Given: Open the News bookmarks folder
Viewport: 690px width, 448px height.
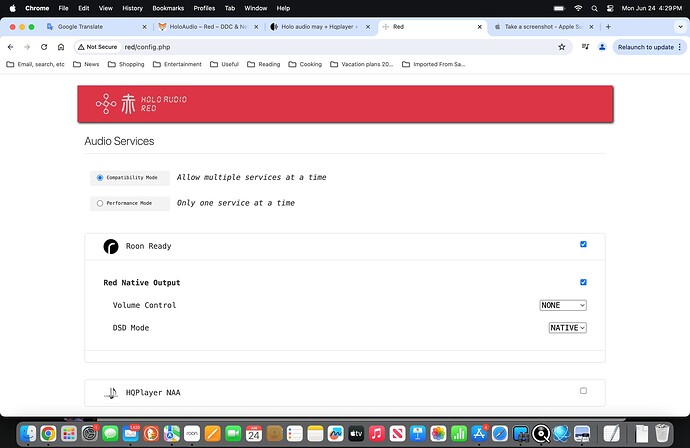Looking at the screenshot, I should coord(86,64).
